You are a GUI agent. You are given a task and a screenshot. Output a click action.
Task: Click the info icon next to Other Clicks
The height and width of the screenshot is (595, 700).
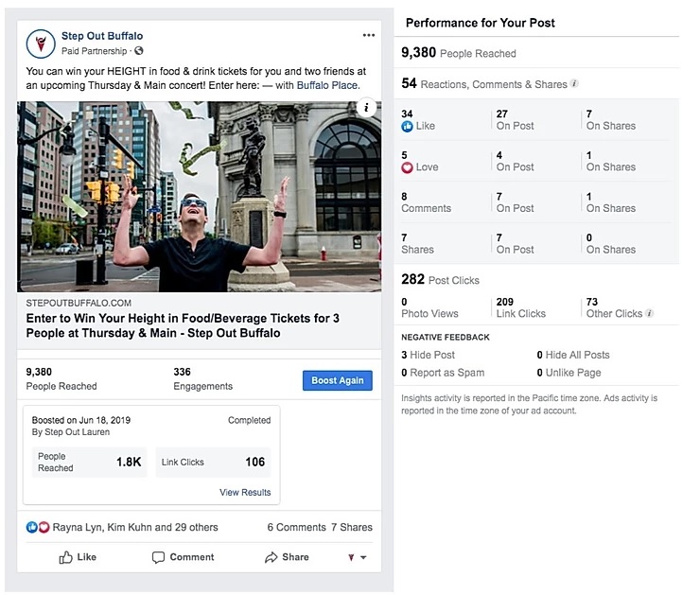point(650,313)
